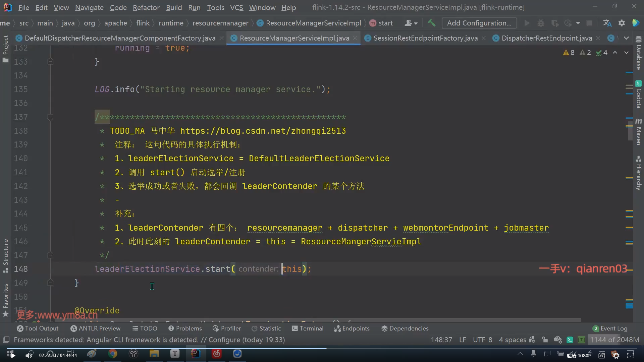This screenshot has height=362, width=644.
Task: Collapse the comment block at line 137
Action: (x=50, y=117)
